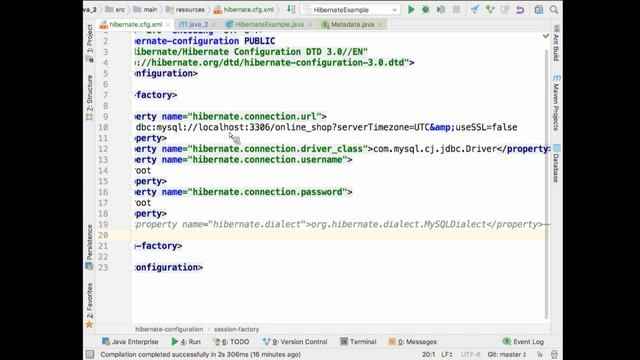Close the HibernateExample.java tab
Screen dimensions: 640x360
coord(310,25)
